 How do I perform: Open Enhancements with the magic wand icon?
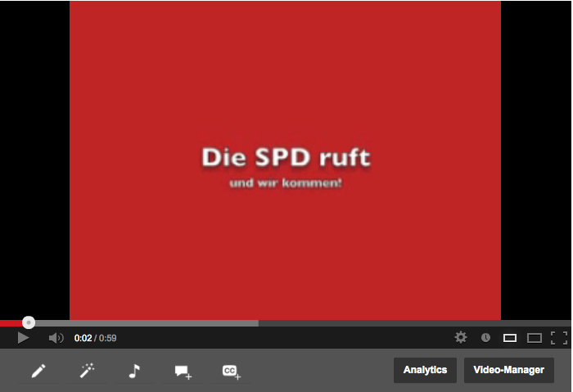point(87,371)
